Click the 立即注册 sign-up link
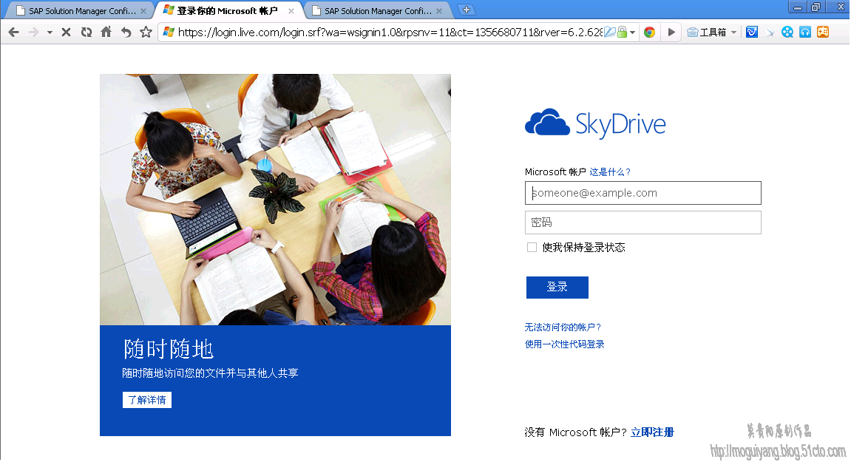The image size is (868, 462). coord(652,432)
